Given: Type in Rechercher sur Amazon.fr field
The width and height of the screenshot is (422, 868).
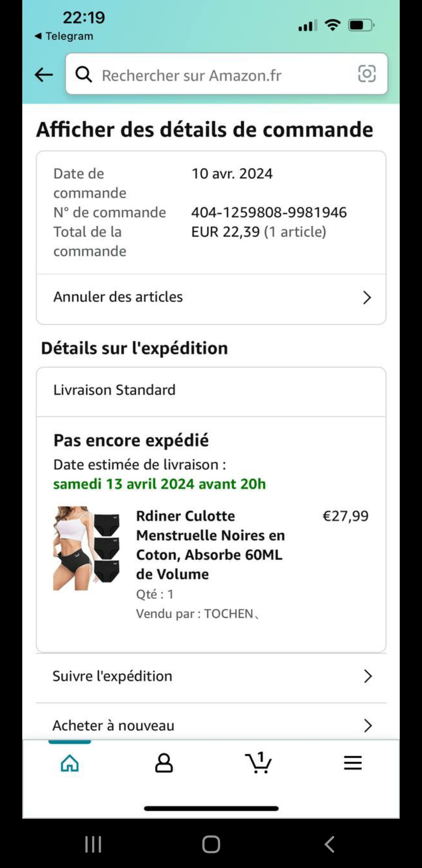Looking at the screenshot, I should 219,75.
